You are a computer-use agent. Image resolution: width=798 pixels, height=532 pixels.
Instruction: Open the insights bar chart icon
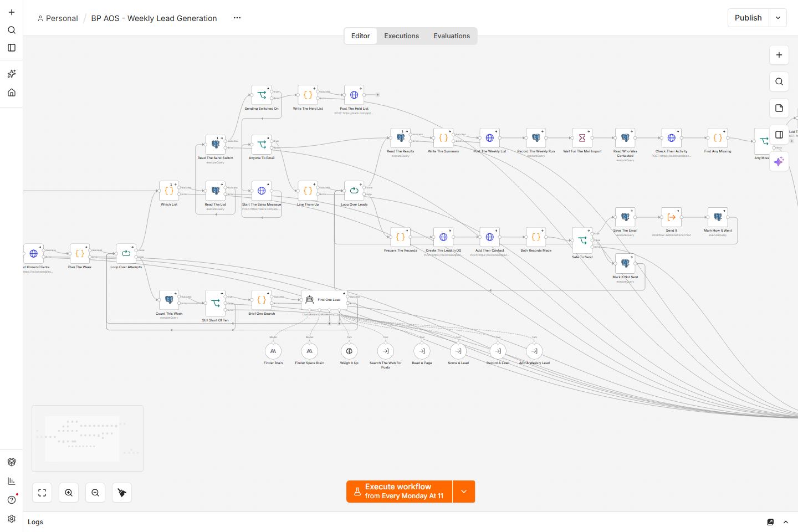(12, 481)
